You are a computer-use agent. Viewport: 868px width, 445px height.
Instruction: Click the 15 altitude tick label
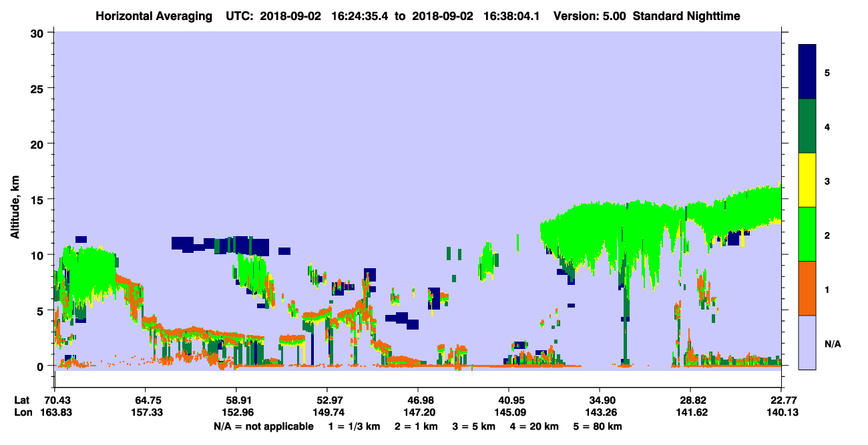point(40,199)
